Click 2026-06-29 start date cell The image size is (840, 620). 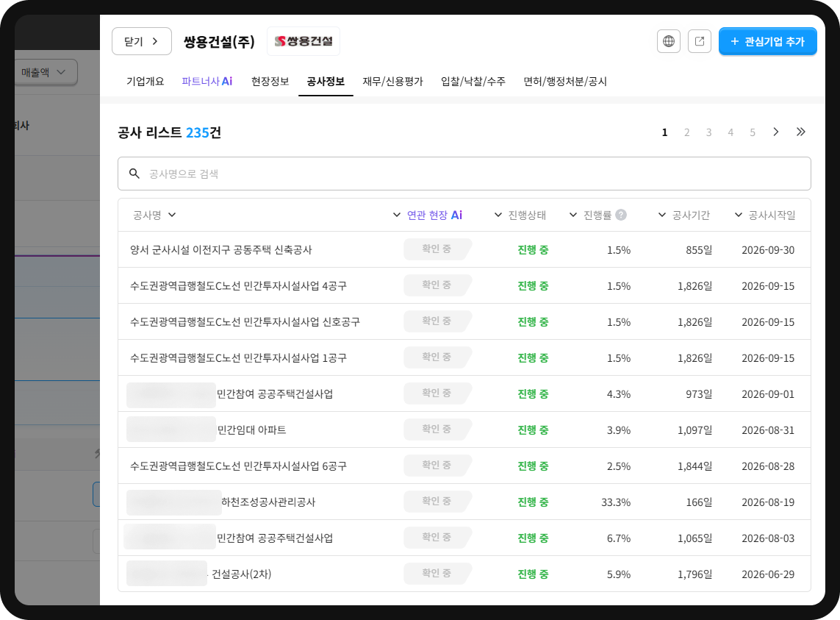768,574
